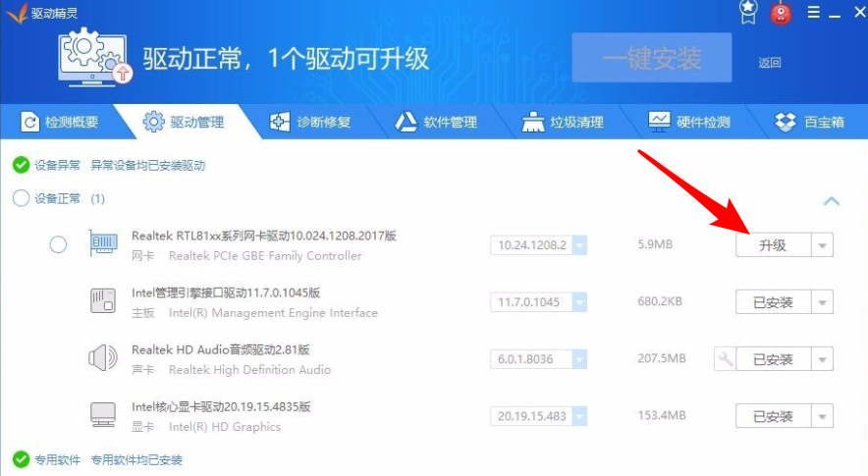Screen dimensions: 868x476
Task: Click Realtek RTL81xx系列网卡驱动 title
Action: pos(264,236)
